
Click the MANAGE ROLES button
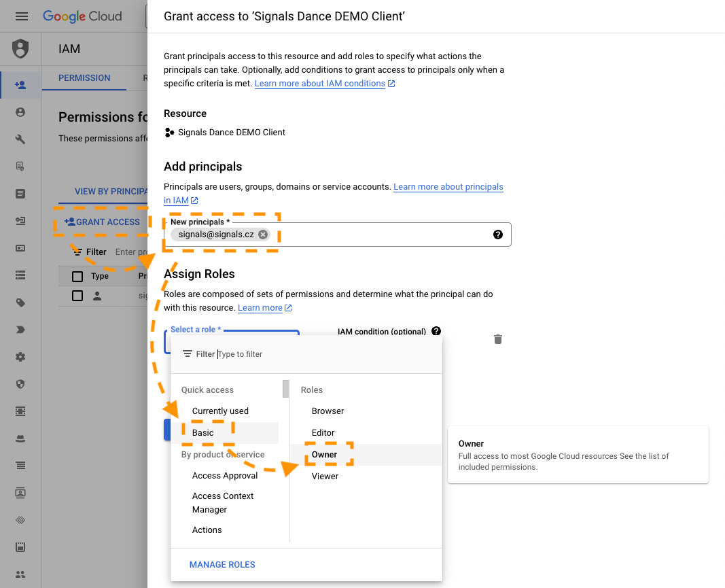click(x=222, y=564)
